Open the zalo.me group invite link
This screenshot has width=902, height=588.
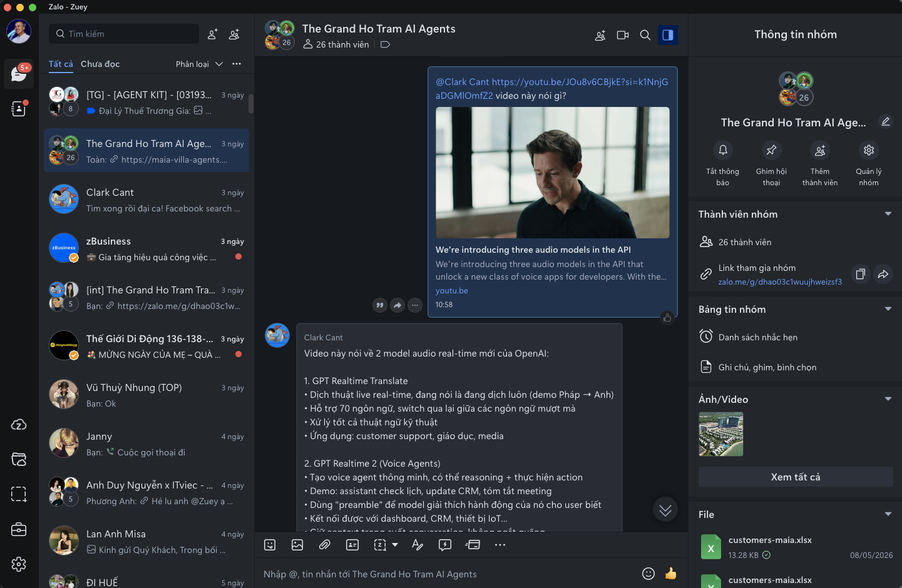pyautogui.click(x=780, y=282)
